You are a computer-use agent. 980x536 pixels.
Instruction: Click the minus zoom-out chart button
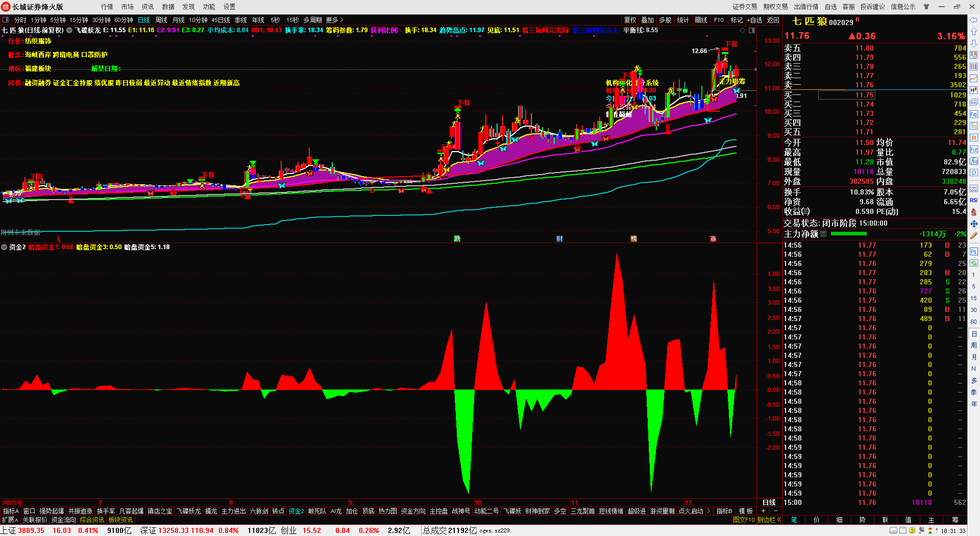(775, 511)
